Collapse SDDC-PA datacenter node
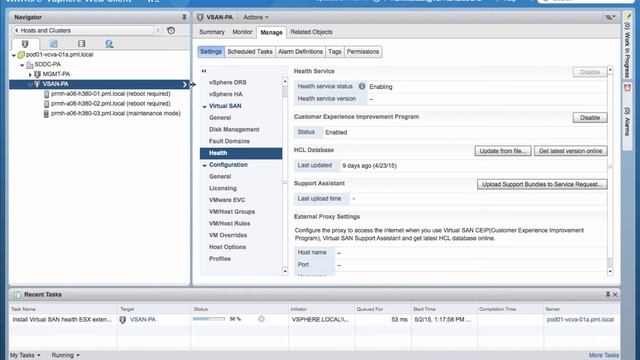The width and height of the screenshot is (640, 360). point(22,64)
